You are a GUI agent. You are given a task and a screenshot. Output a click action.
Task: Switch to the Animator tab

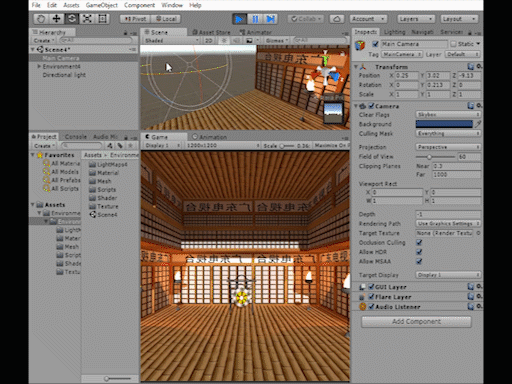click(255, 32)
